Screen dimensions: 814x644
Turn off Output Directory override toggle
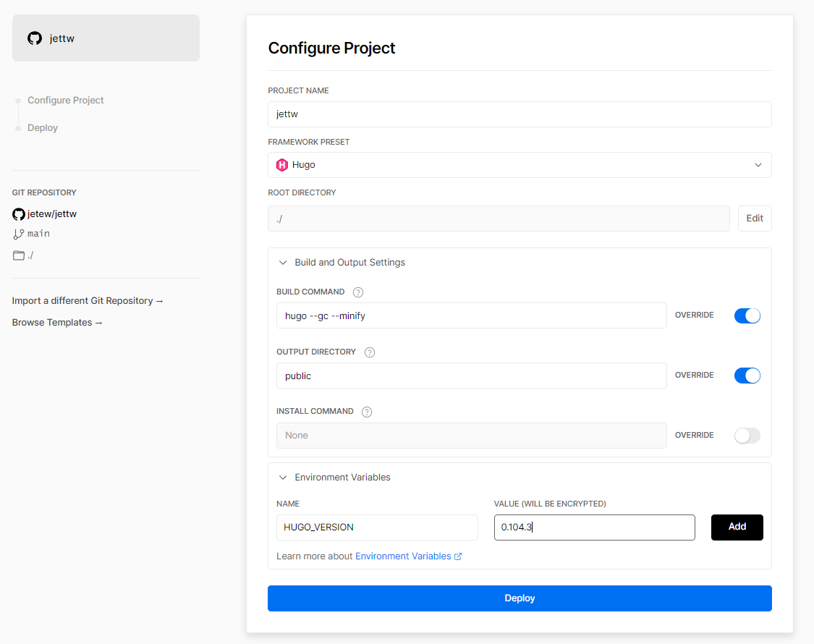[747, 376]
